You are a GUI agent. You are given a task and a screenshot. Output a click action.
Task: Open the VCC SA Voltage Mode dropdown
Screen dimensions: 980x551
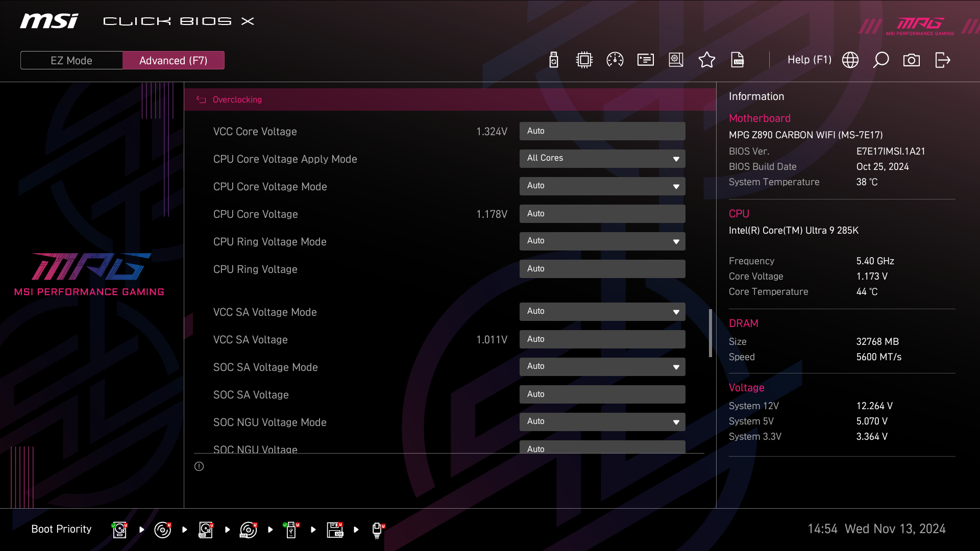(x=602, y=312)
